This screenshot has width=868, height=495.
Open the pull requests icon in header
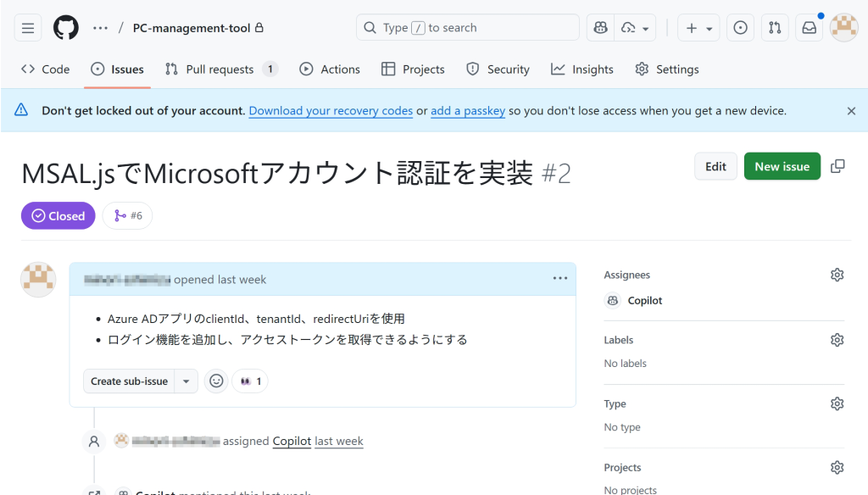(775, 28)
